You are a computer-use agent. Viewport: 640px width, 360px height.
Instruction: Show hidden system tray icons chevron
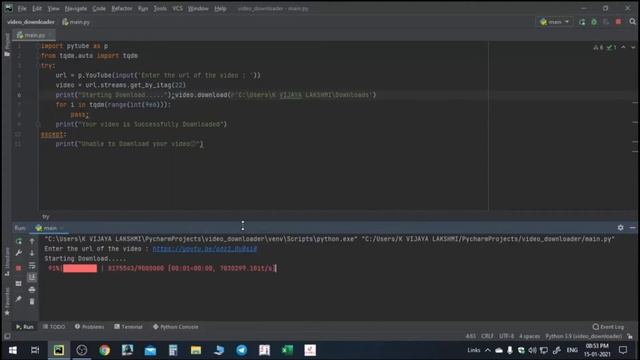[x=488, y=350]
